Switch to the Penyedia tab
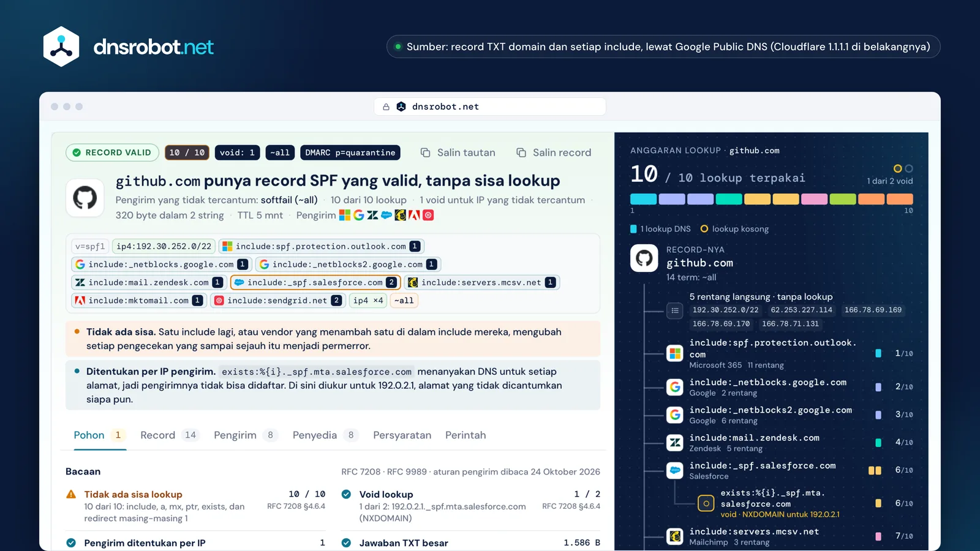 click(326, 435)
